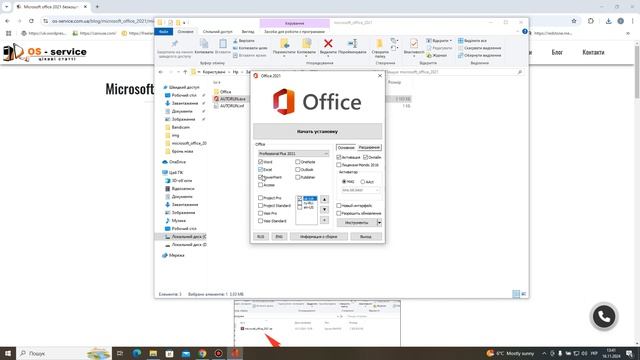The height and width of the screenshot is (360, 640).
Task: Click the Информация о сборке button
Action: [319, 237]
